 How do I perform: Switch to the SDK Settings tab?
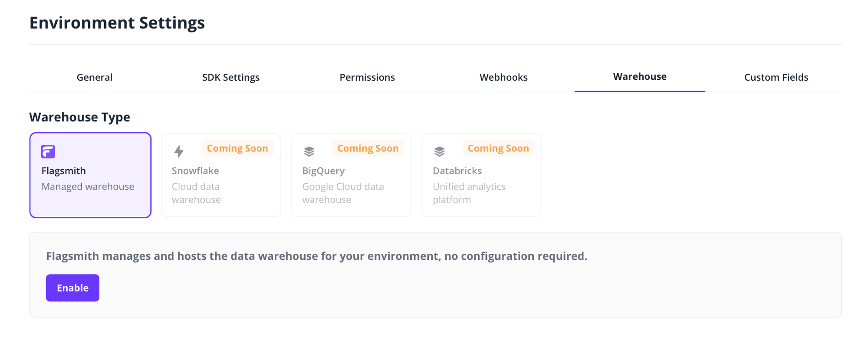[231, 77]
